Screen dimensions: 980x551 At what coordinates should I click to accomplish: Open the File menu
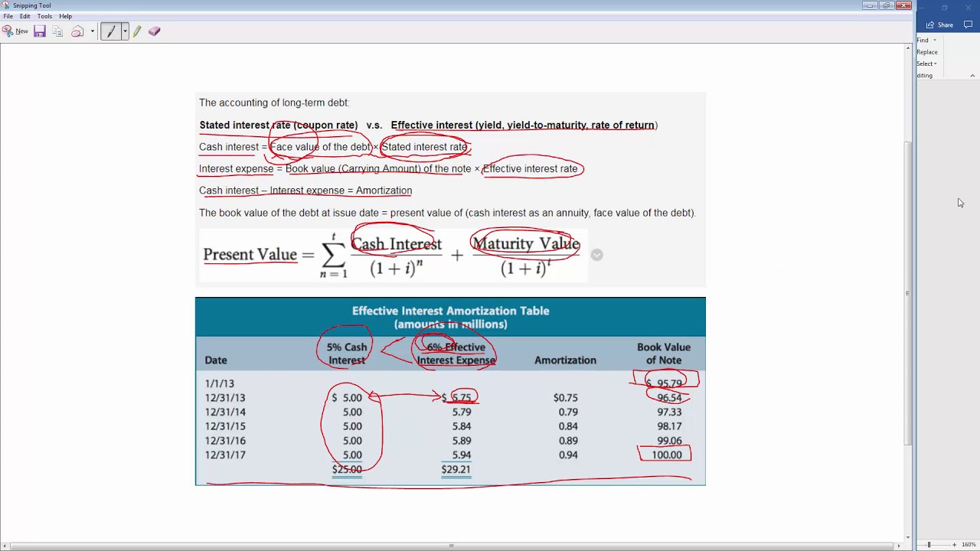click(8, 16)
